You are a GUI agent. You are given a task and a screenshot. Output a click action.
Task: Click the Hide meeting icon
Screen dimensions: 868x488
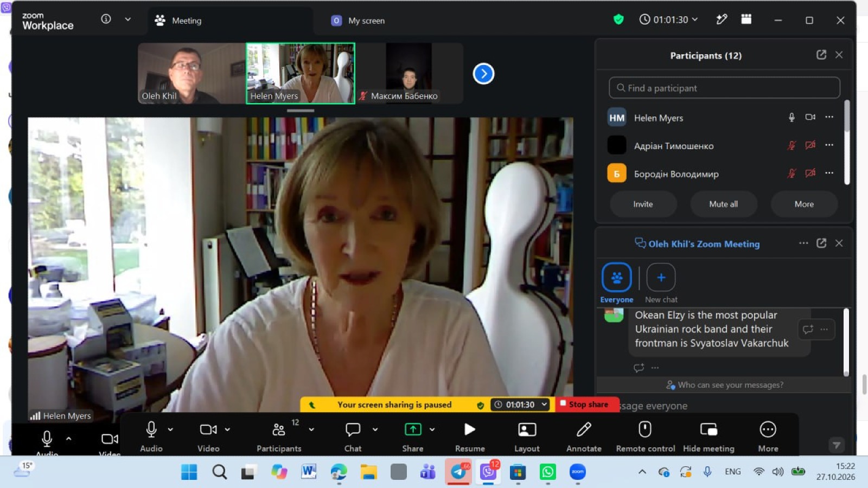coord(709,429)
